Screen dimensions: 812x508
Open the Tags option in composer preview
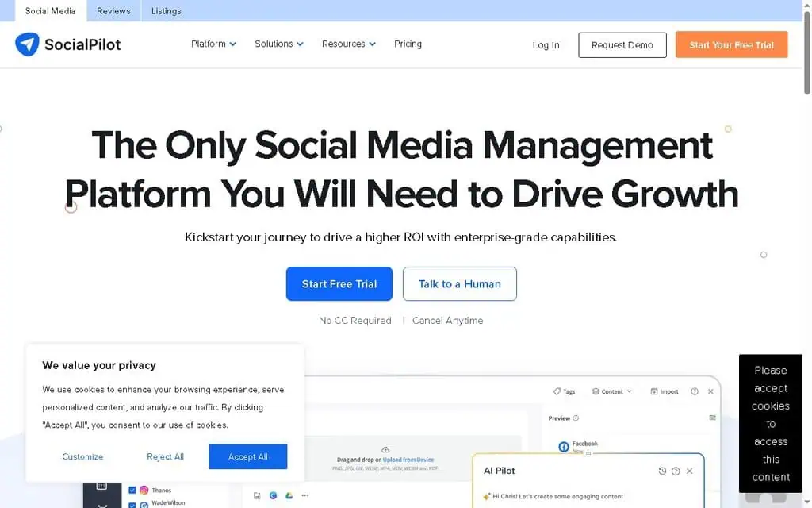[x=564, y=391]
